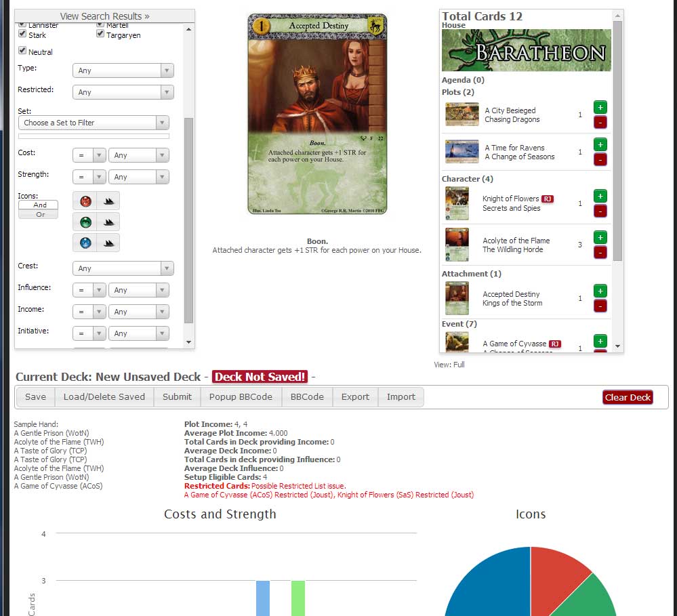This screenshot has width=677, height=616.
Task: Add a copy of Knight of Flowers
Action: (x=600, y=196)
